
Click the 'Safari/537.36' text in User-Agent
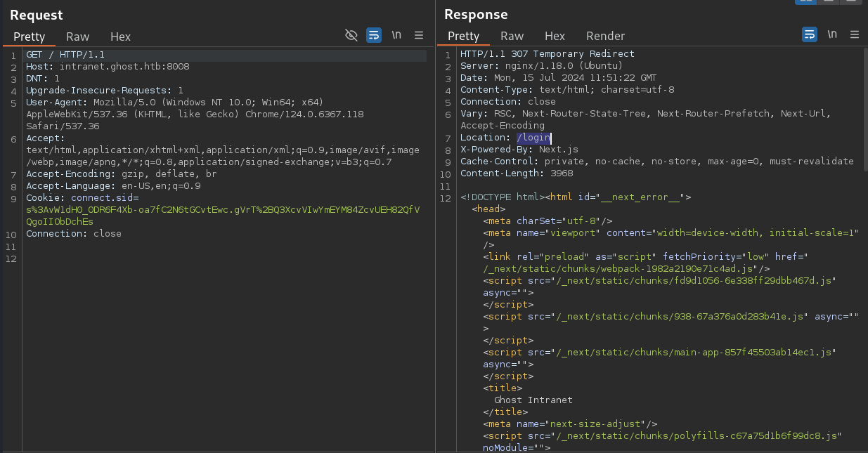[x=63, y=126]
